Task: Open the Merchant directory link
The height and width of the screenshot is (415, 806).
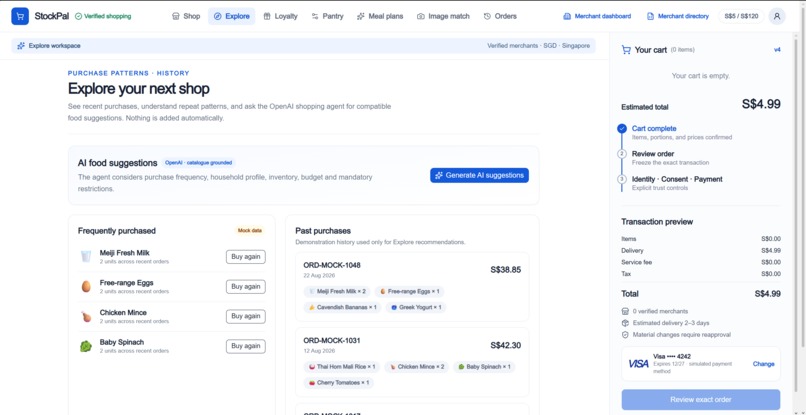Action: (x=677, y=16)
